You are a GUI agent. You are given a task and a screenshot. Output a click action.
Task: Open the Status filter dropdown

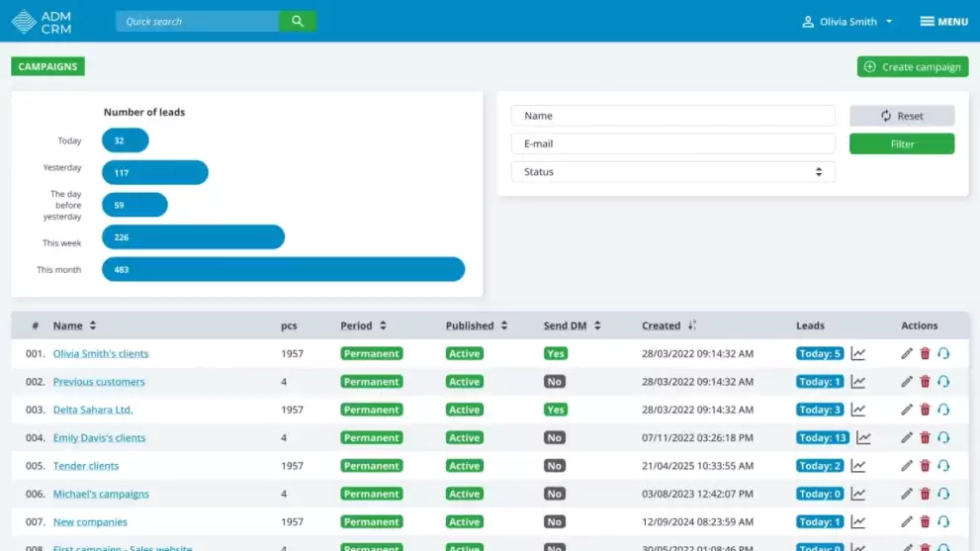click(672, 171)
